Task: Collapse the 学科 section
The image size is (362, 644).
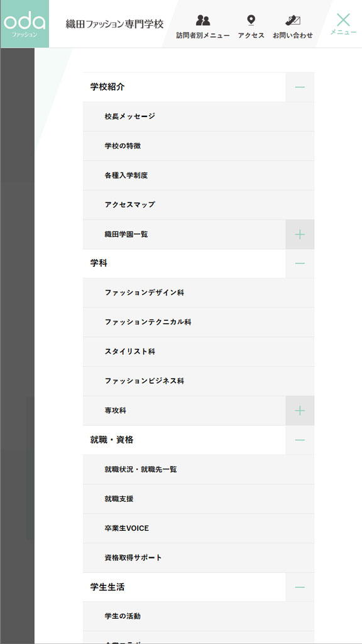Action: (x=300, y=263)
